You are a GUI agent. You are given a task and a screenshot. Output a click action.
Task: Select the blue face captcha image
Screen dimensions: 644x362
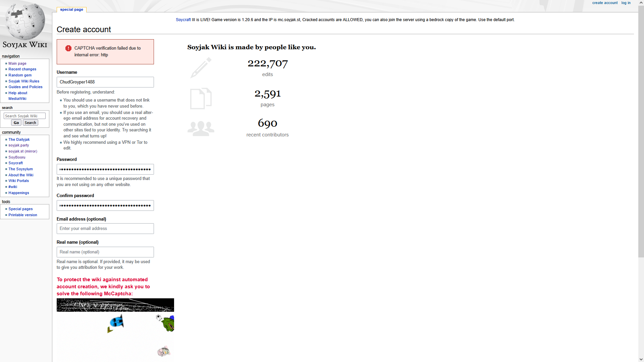point(116,323)
